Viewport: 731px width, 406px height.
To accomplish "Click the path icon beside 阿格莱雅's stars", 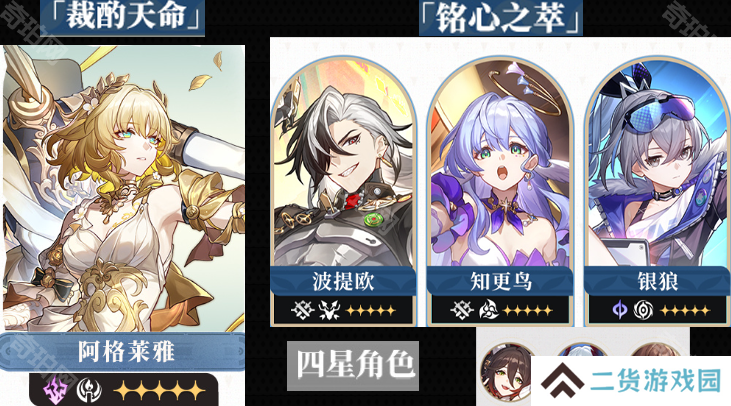I will tap(89, 390).
